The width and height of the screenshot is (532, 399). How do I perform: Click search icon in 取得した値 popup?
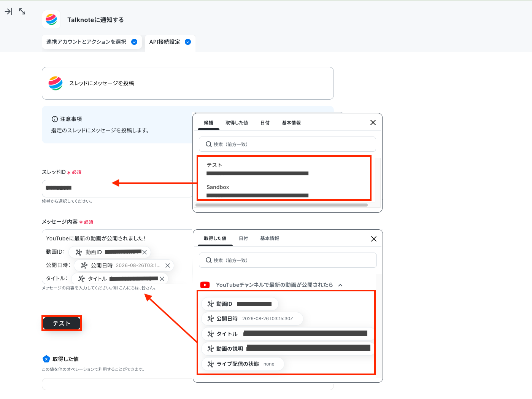coord(209,260)
